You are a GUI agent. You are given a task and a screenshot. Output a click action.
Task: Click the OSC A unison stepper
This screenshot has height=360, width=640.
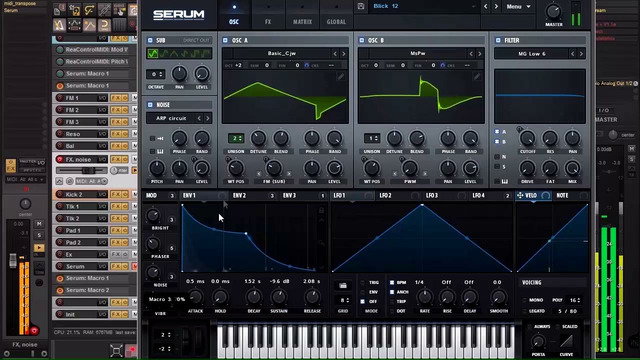[x=236, y=138]
